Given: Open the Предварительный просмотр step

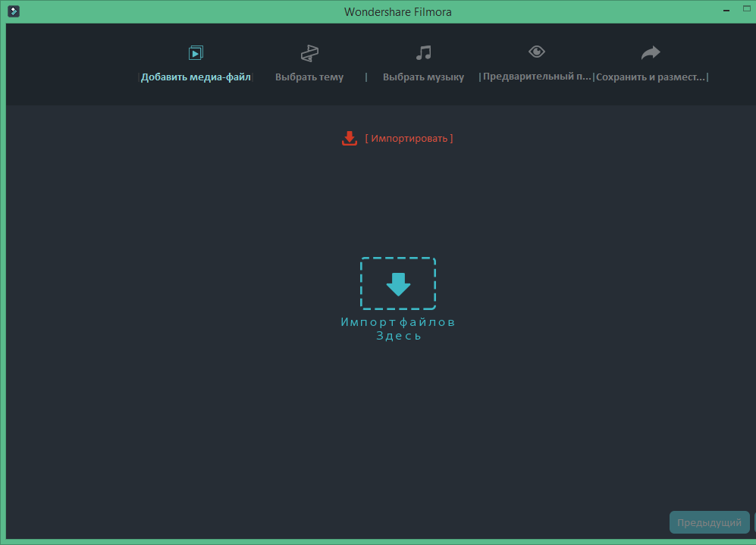Looking at the screenshot, I should click(536, 76).
